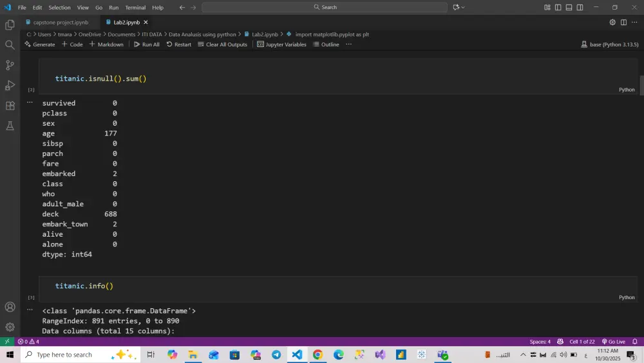Click the title bar Search field
Screen dimensions: 644x363
tap(325, 7)
